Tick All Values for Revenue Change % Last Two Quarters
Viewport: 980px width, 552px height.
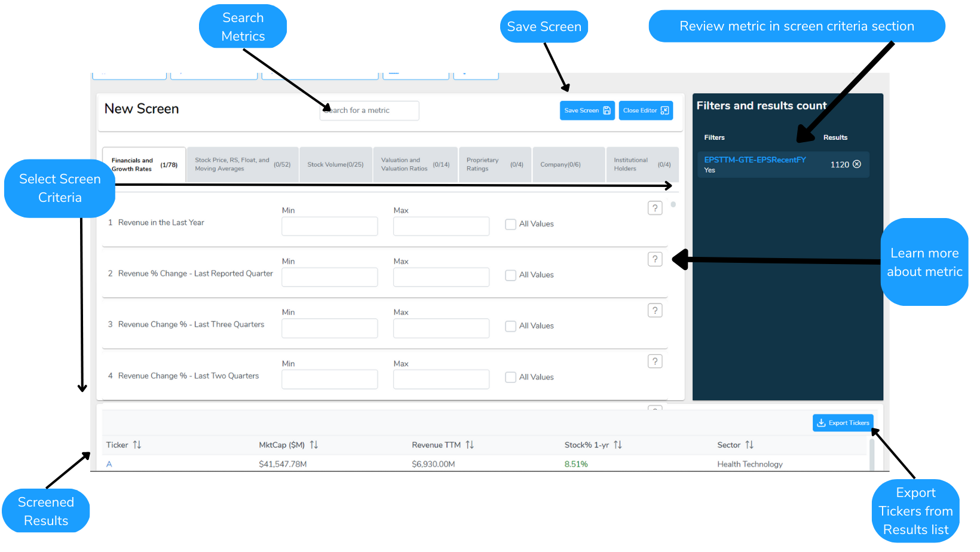(x=510, y=377)
